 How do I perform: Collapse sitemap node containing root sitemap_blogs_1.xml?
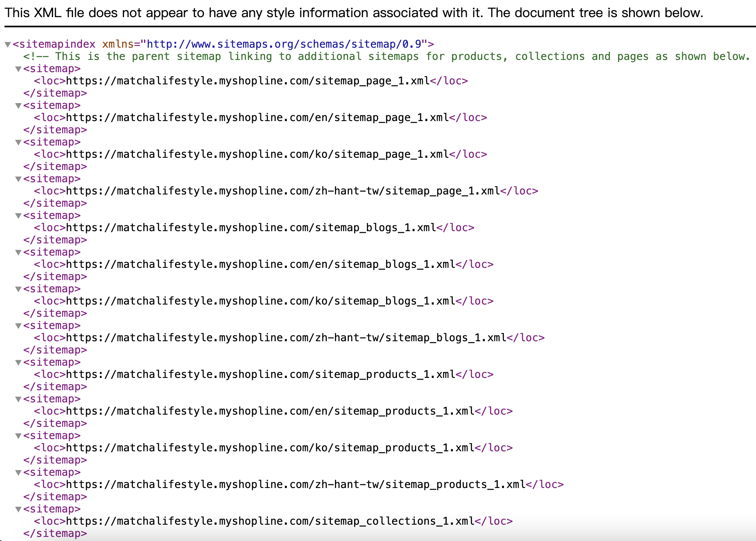(x=18, y=216)
